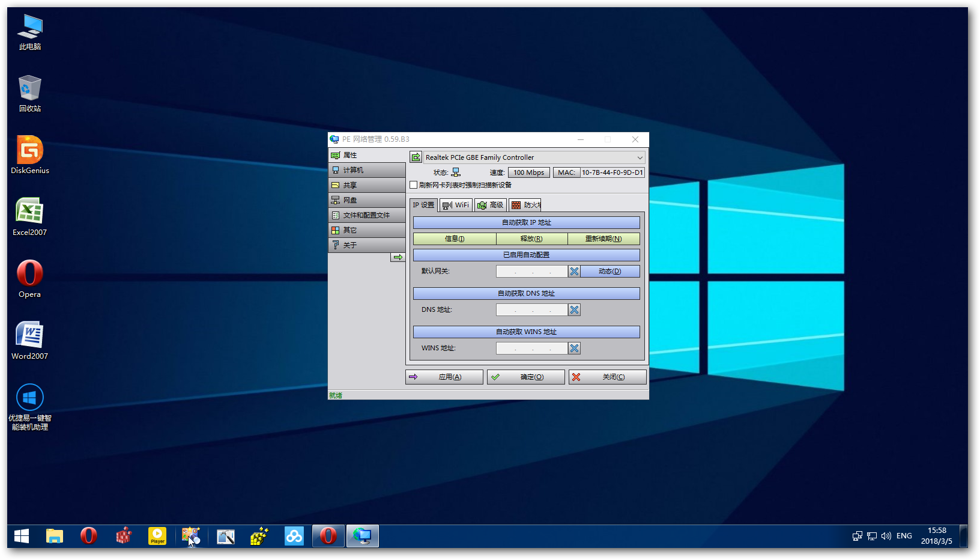This screenshot has width=980, height=560.
Task: Click the 信息(I) button
Action: [x=455, y=239]
